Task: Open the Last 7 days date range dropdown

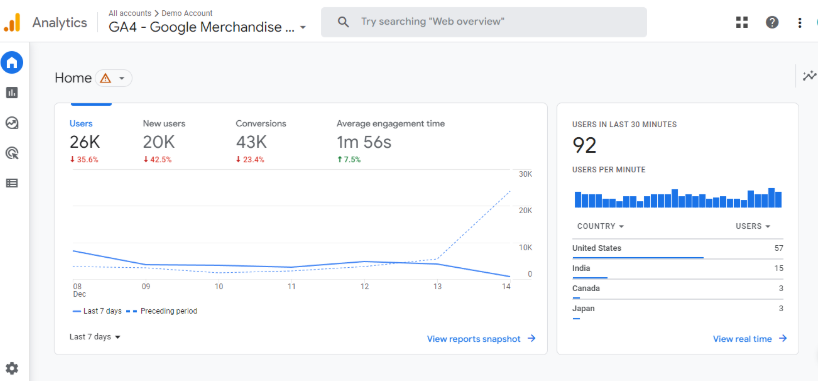Action: coord(95,337)
